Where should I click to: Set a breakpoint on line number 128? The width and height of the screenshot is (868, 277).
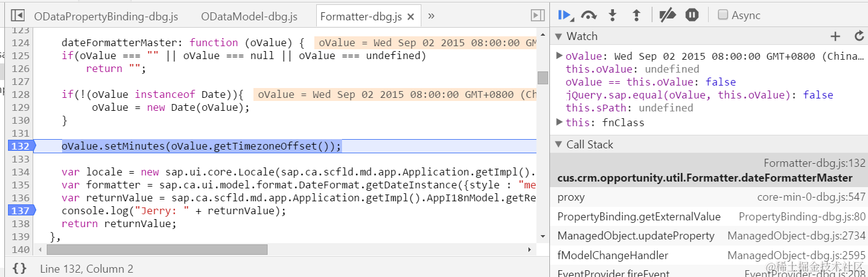pos(21,94)
